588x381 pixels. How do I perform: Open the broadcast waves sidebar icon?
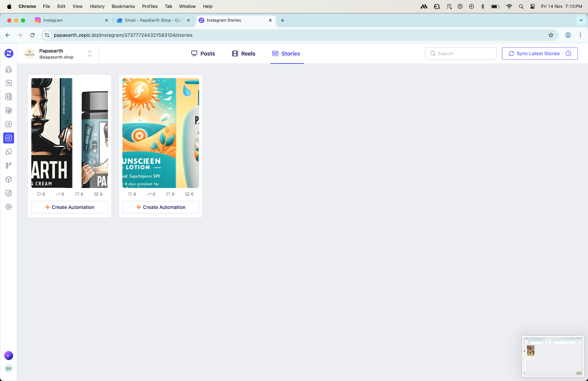click(9, 124)
